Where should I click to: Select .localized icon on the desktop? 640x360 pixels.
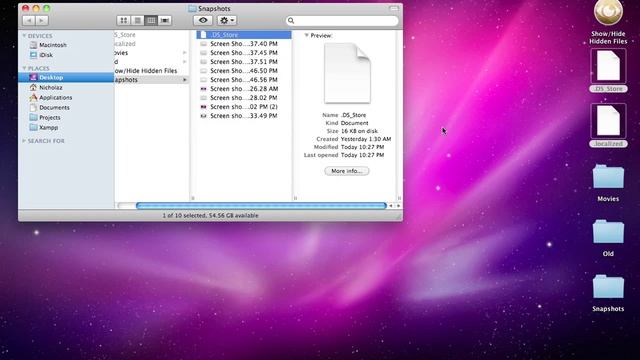[608, 125]
